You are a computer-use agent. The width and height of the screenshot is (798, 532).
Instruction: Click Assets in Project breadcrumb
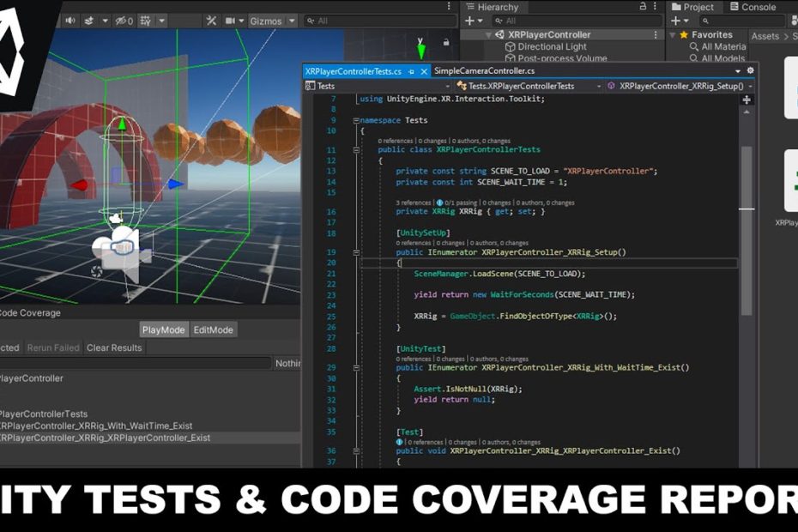(x=765, y=36)
